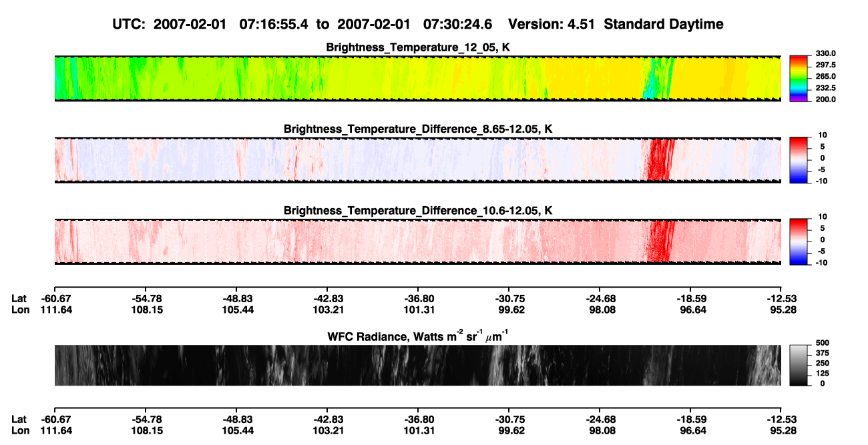Click the 'Brightness_Temperature_Difference_10.6-12.05, K' panel title
The width and height of the screenshot is (868, 445).
click(x=418, y=211)
